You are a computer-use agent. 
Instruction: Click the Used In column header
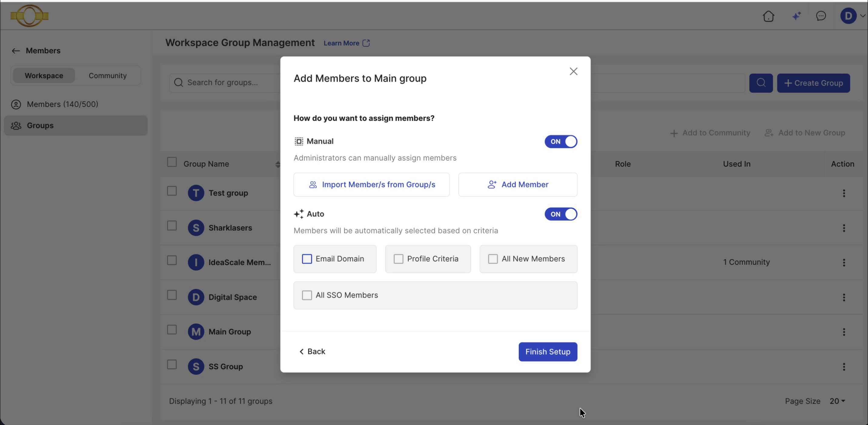click(737, 164)
